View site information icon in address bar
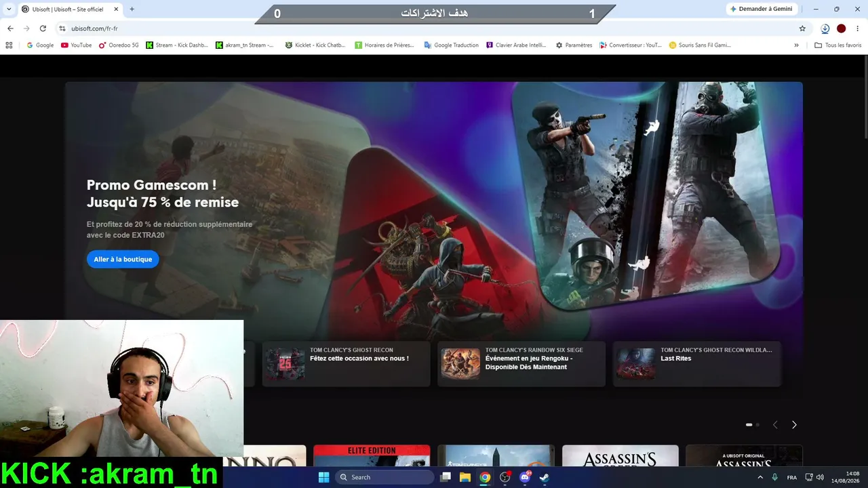The width and height of the screenshot is (868, 488). pyautogui.click(x=62, y=28)
